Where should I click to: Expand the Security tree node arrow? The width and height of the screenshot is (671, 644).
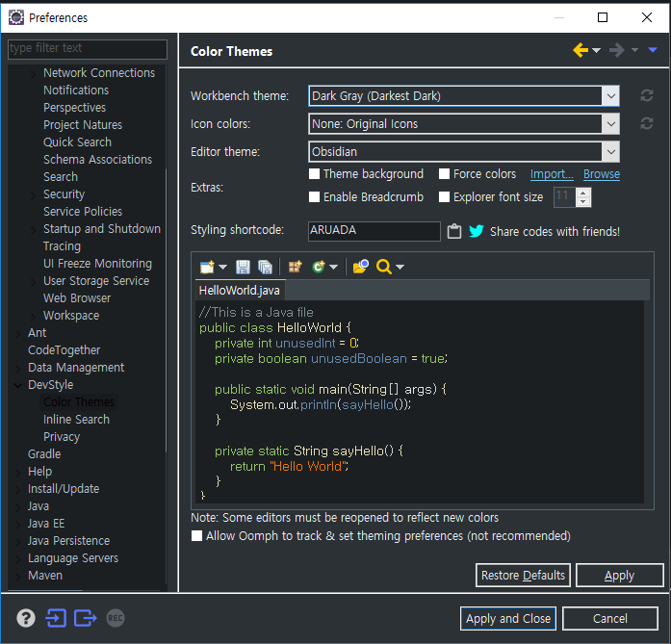tap(34, 194)
